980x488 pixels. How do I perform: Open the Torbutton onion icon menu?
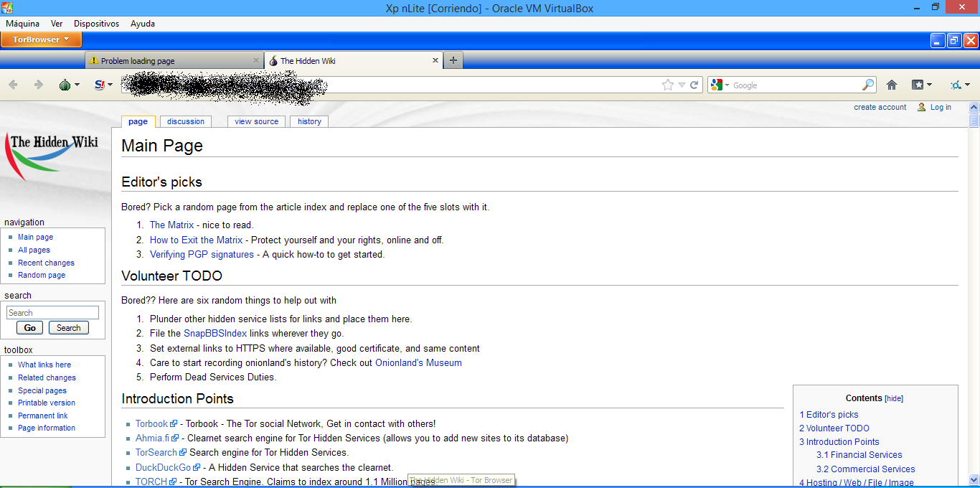click(x=69, y=85)
